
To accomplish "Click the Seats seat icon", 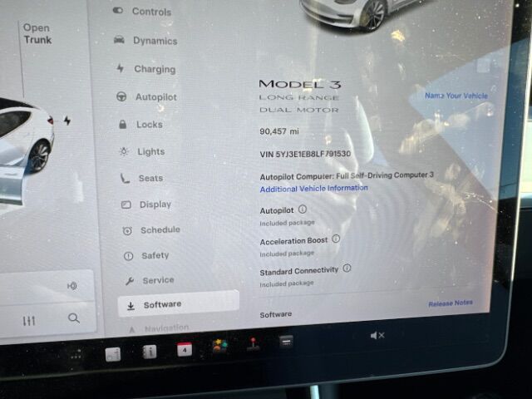I will pos(125,178).
